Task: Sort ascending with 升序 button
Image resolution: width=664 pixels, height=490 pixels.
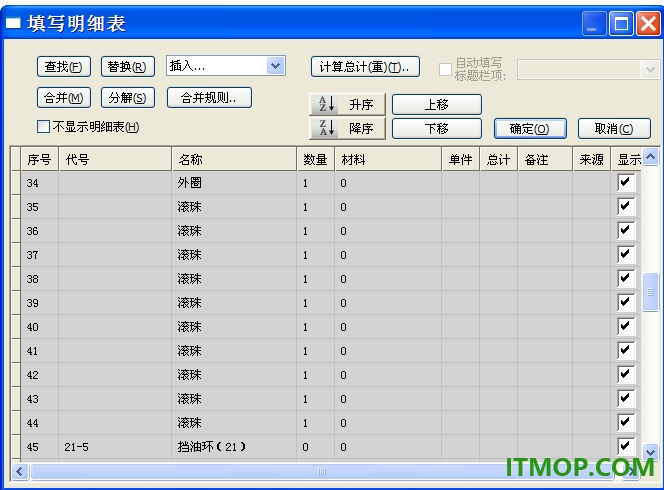Action: click(347, 104)
